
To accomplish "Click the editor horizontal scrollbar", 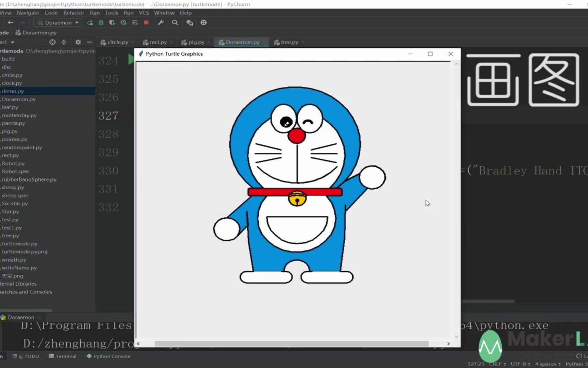I will 488,301.
